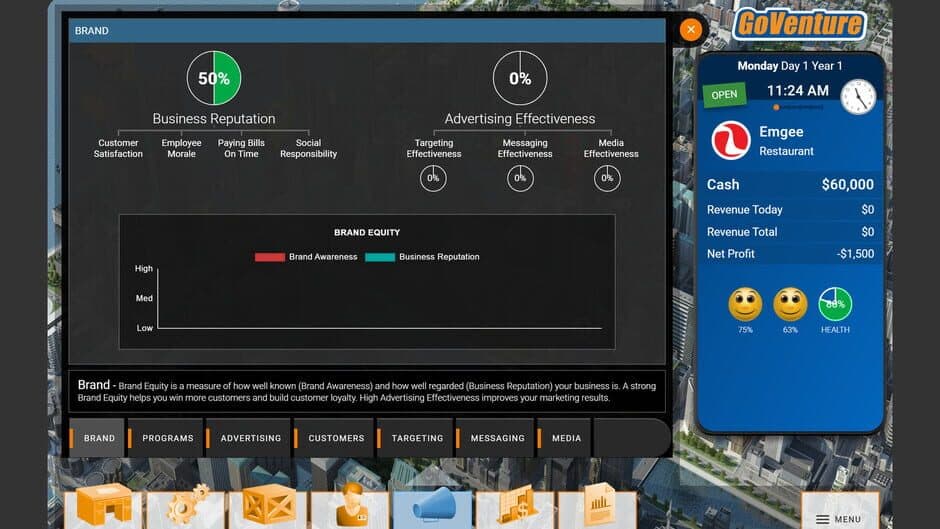
Task: Click the Emgee restaurant red logo
Action: (x=731, y=140)
